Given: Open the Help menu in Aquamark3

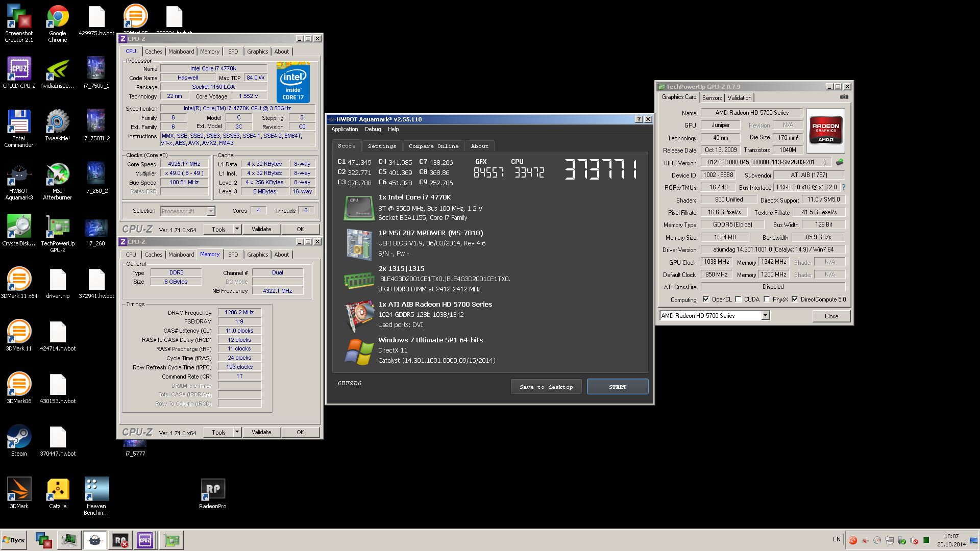Looking at the screenshot, I should (393, 130).
